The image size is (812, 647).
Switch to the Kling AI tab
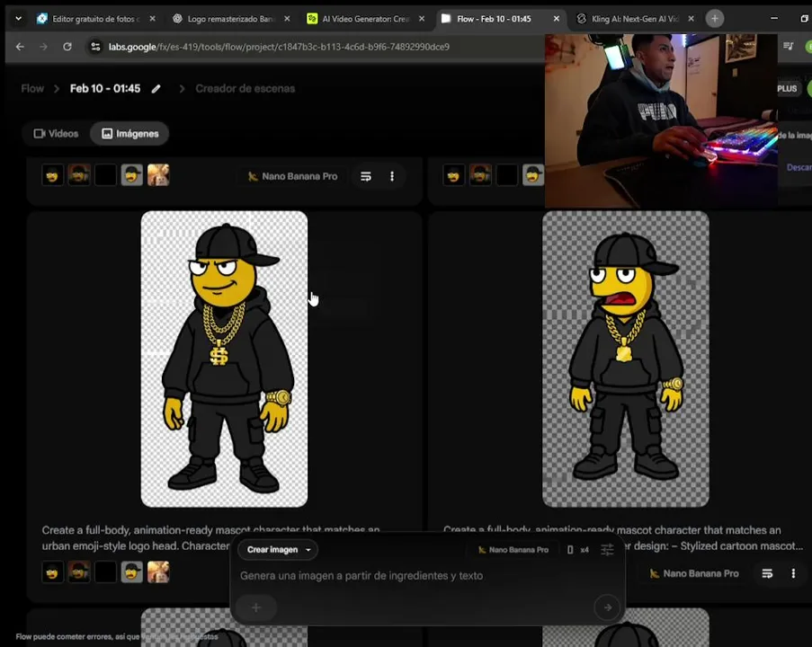(634, 19)
